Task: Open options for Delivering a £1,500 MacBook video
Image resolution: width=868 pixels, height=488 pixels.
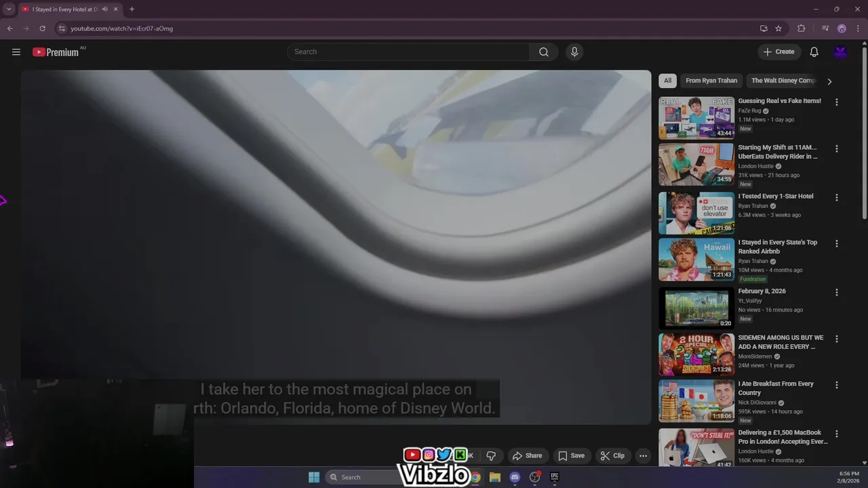Action: click(836, 433)
